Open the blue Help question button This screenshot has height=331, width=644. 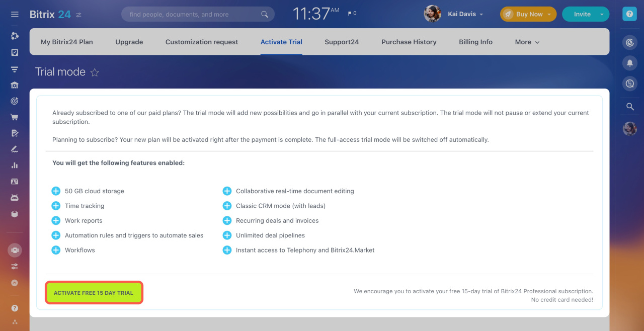[629, 14]
